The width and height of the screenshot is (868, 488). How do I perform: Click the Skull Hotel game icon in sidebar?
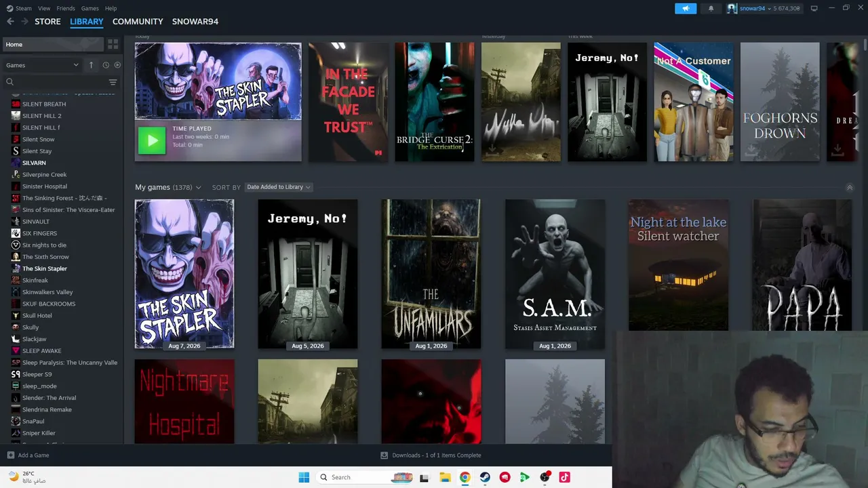point(16,316)
